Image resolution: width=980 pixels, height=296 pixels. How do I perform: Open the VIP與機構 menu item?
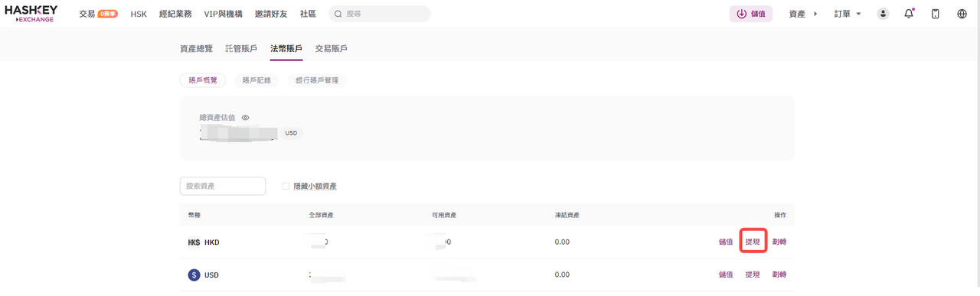point(223,14)
